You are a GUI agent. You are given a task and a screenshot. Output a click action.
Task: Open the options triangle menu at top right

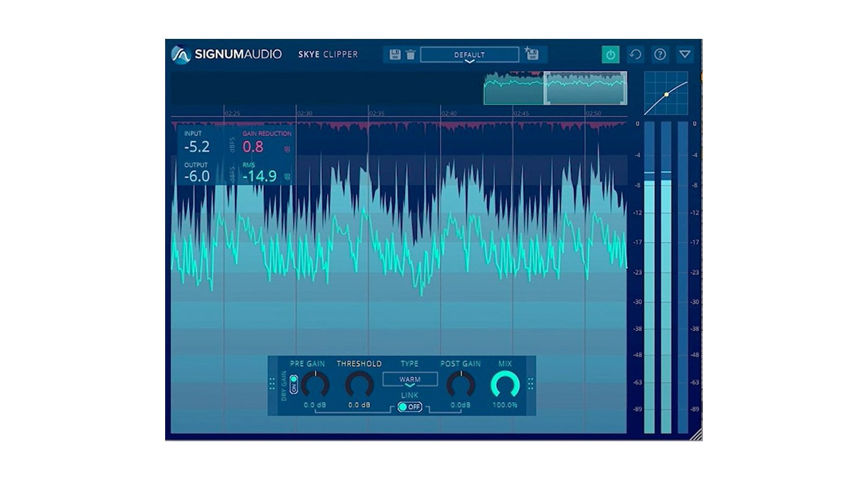[x=685, y=55]
